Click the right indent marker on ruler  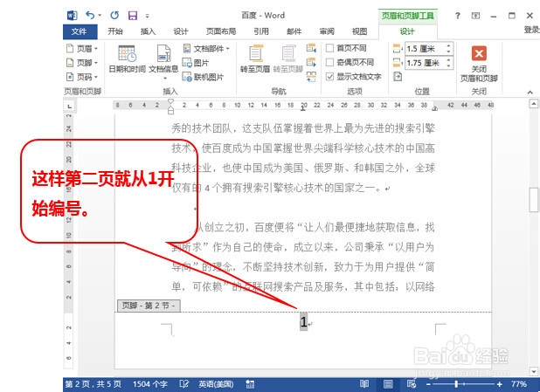(435, 108)
